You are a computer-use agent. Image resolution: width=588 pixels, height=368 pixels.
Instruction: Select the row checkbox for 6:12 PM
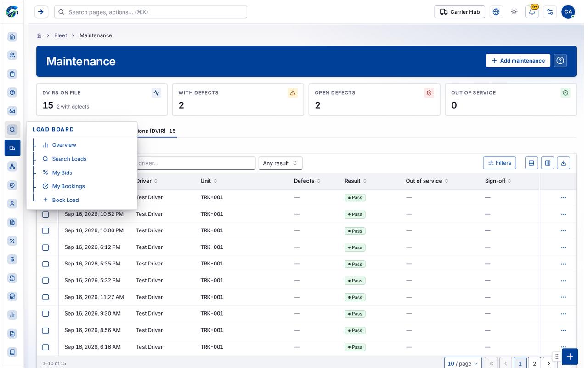pos(45,247)
